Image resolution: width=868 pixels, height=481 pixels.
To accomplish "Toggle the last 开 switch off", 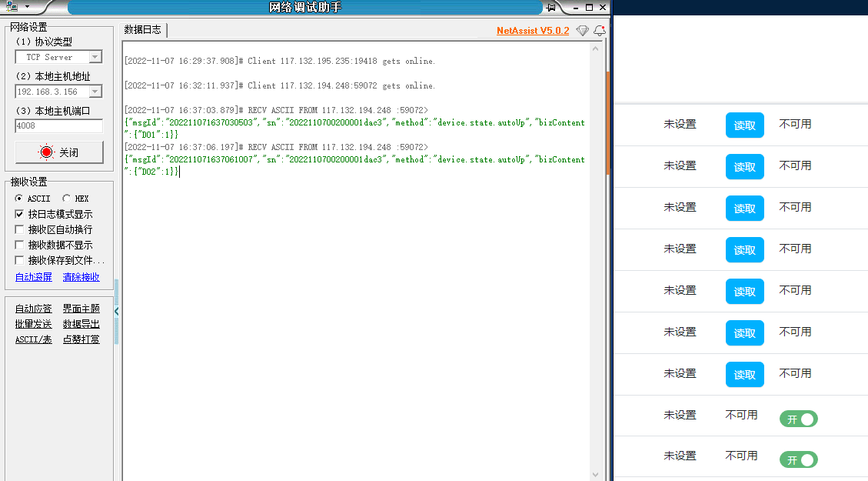I will [x=798, y=460].
